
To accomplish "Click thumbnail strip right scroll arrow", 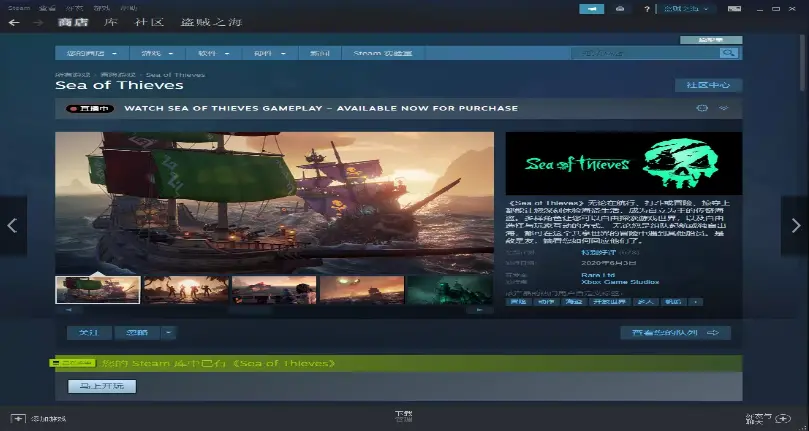I will pos(480,310).
